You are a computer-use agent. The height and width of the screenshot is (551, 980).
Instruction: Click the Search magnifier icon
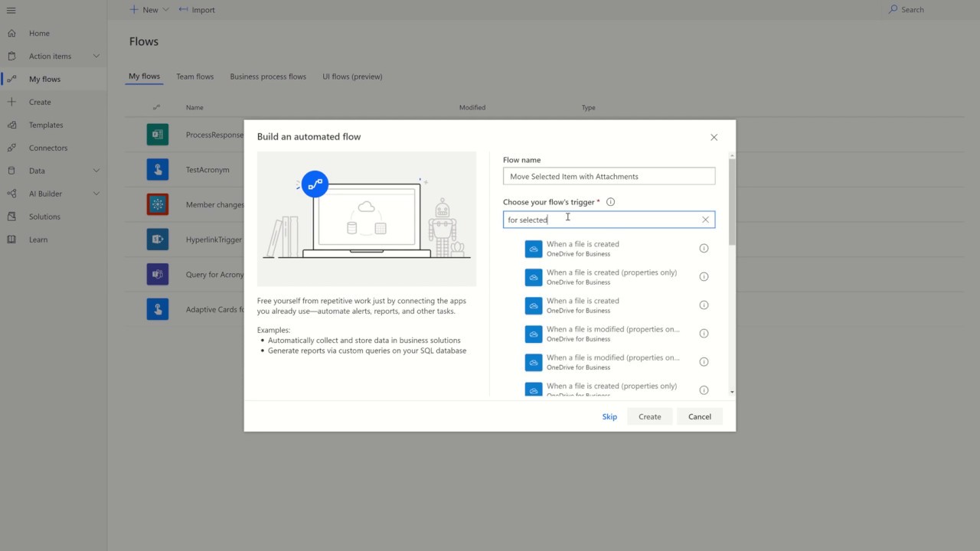(893, 10)
